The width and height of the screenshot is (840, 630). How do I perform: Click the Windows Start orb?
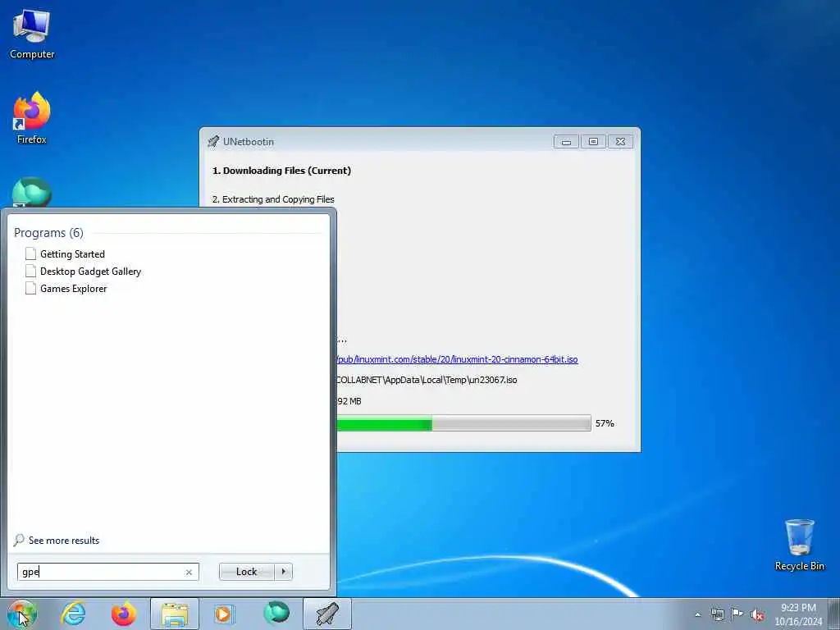[22, 614]
